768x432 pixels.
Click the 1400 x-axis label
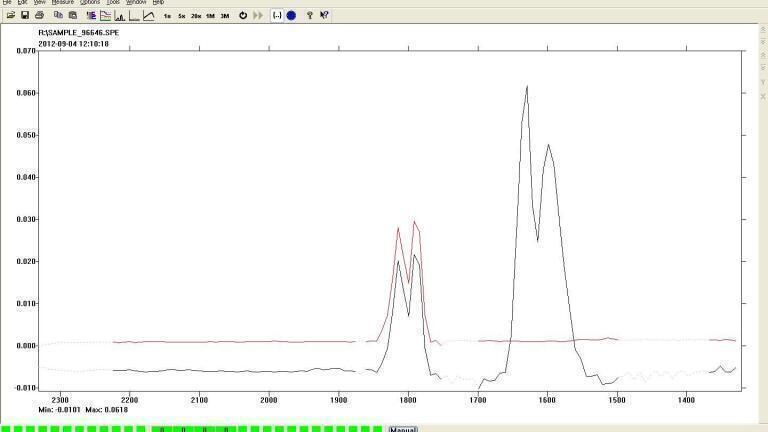point(686,400)
